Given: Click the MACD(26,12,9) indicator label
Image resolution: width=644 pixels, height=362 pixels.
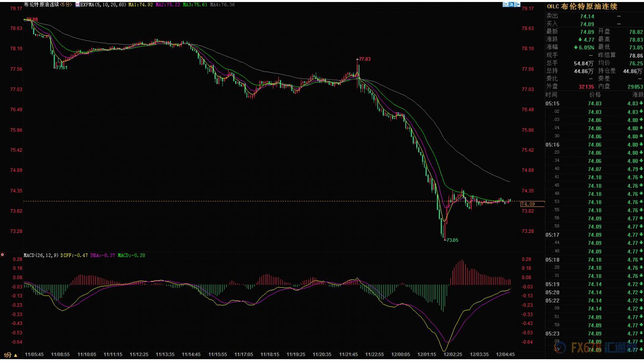Looking at the screenshot, I should 41,255.
